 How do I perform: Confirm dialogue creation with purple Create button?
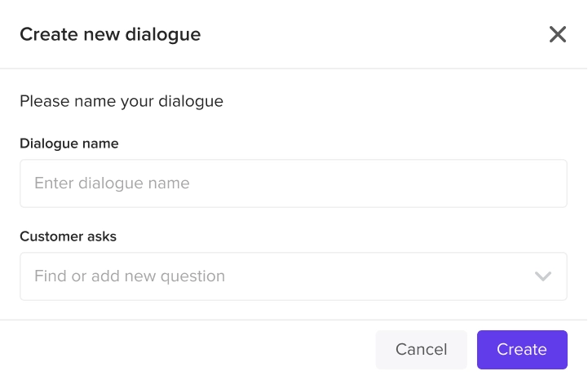[522, 350]
